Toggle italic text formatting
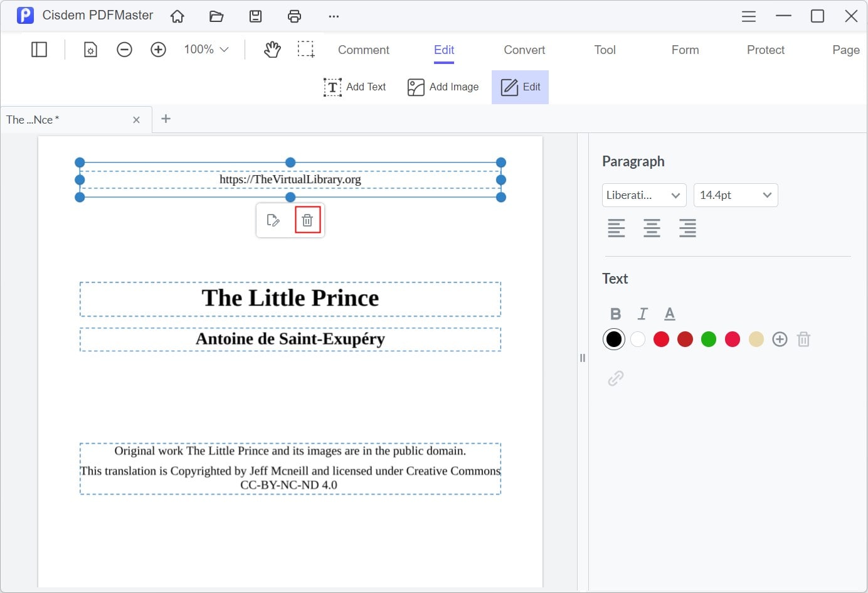 (642, 314)
